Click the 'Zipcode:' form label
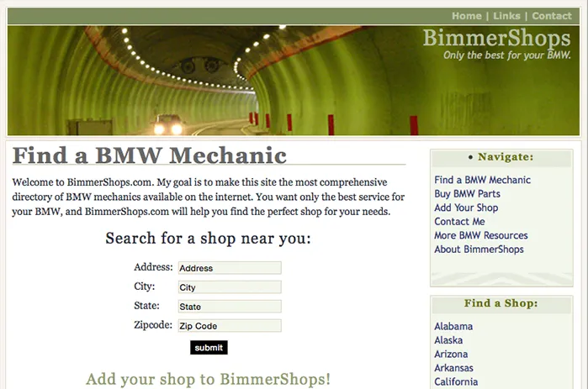 [x=153, y=325]
